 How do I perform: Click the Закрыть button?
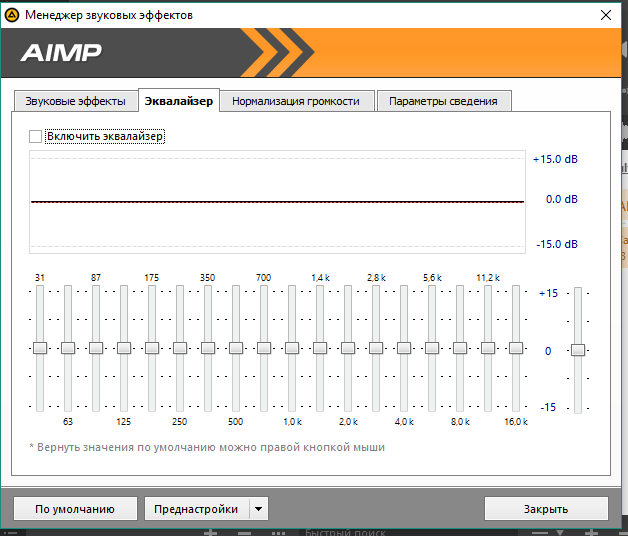(546, 509)
